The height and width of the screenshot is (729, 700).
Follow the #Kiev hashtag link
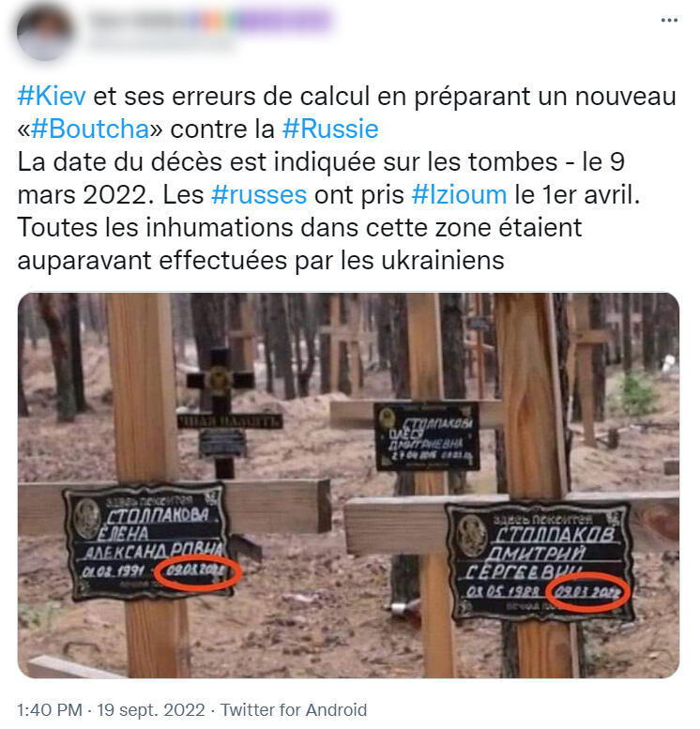click(52, 97)
